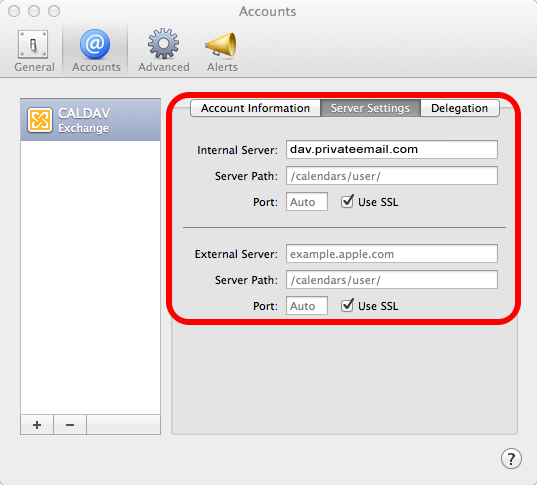This screenshot has height=485, width=537.
Task: Select the CALDAV account in list
Action: (x=90, y=120)
